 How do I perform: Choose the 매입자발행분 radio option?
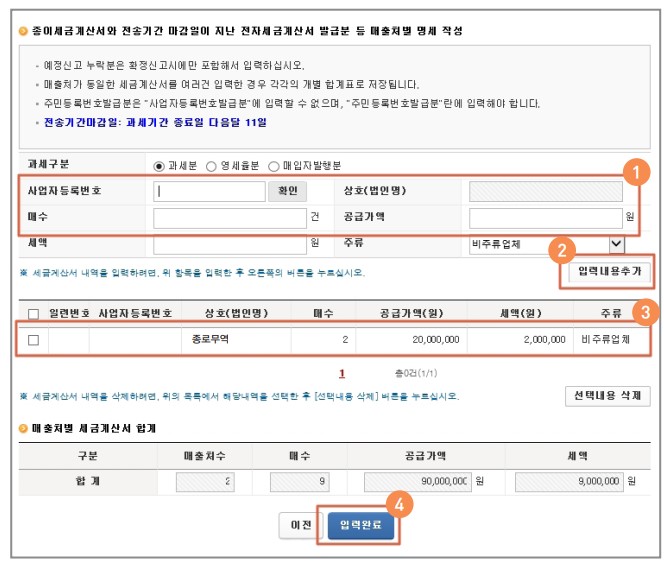point(274,166)
